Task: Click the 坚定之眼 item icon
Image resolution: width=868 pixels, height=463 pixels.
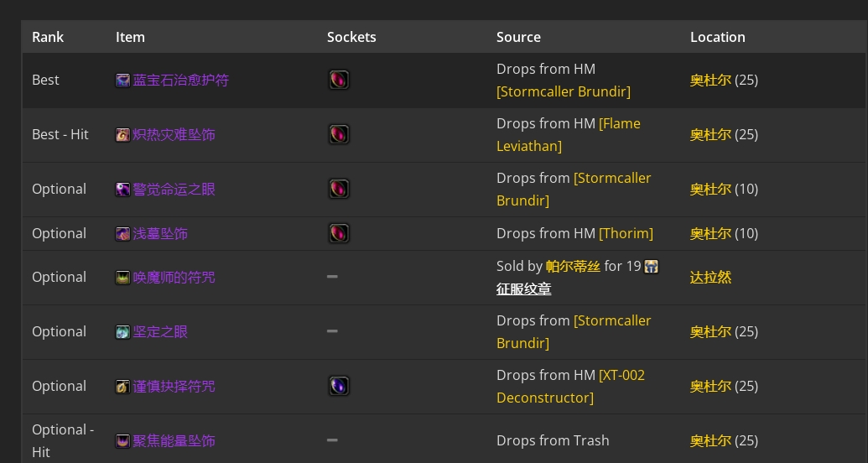Action: (122, 332)
